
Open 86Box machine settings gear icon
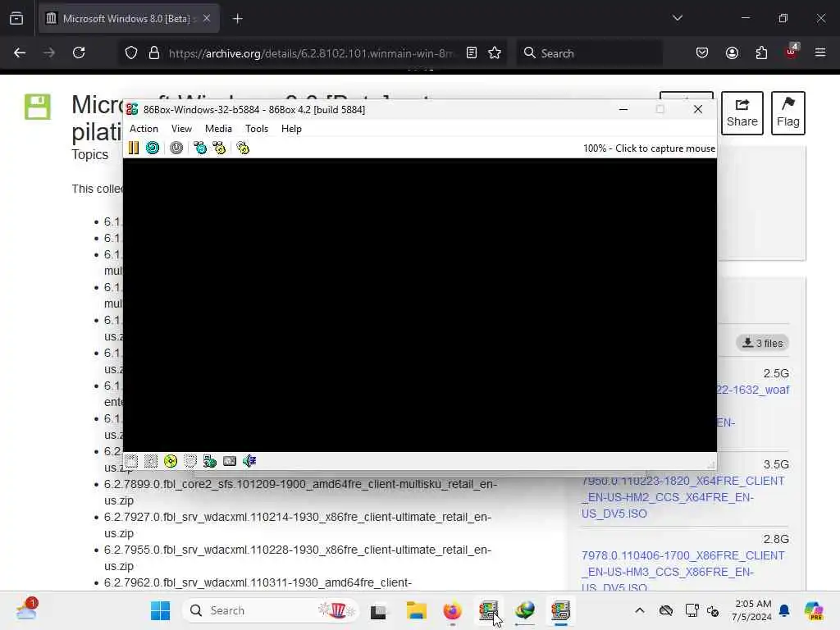(243, 148)
